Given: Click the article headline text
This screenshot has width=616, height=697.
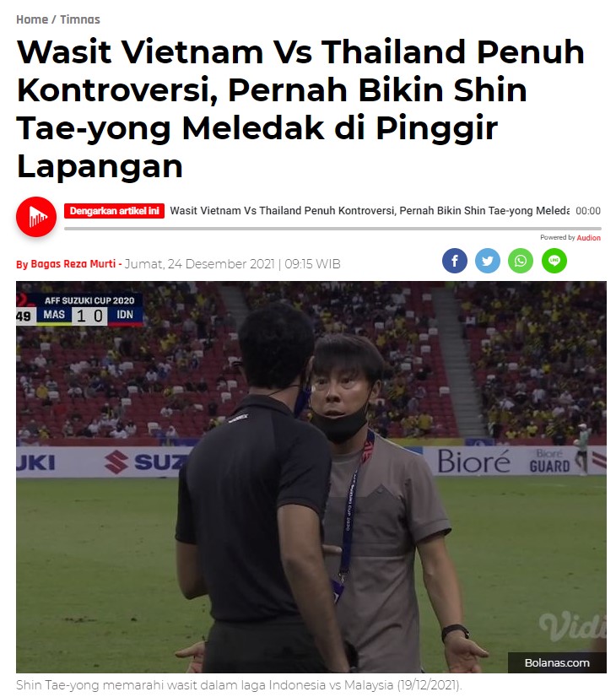Looking at the screenshot, I should 300,109.
